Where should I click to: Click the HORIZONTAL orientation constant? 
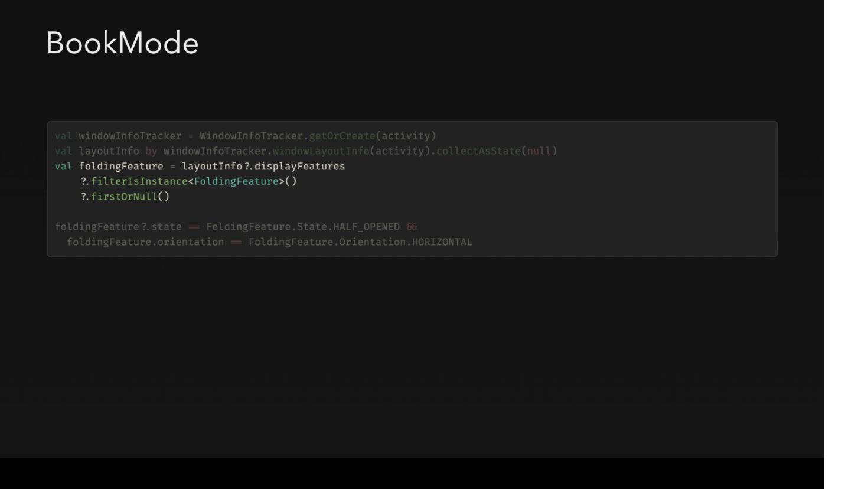[x=442, y=242]
